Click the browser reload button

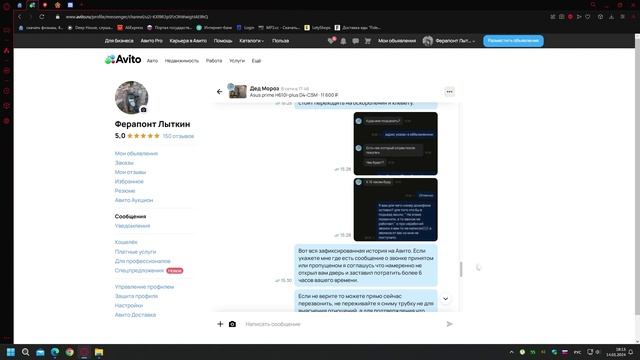point(42,17)
